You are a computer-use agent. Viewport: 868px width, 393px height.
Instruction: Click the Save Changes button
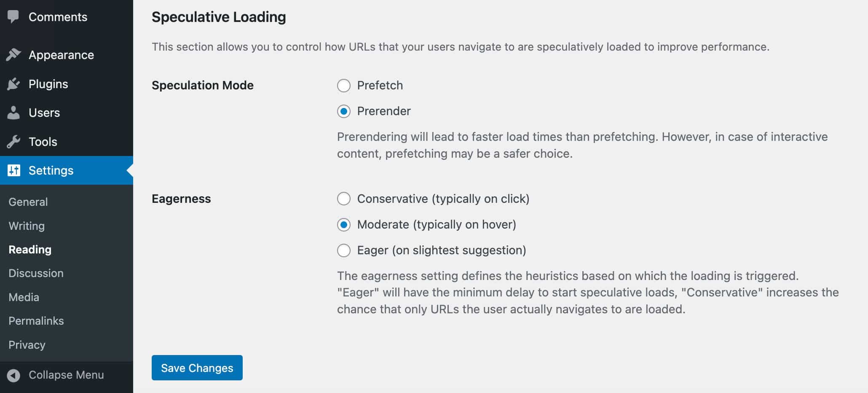point(197,368)
